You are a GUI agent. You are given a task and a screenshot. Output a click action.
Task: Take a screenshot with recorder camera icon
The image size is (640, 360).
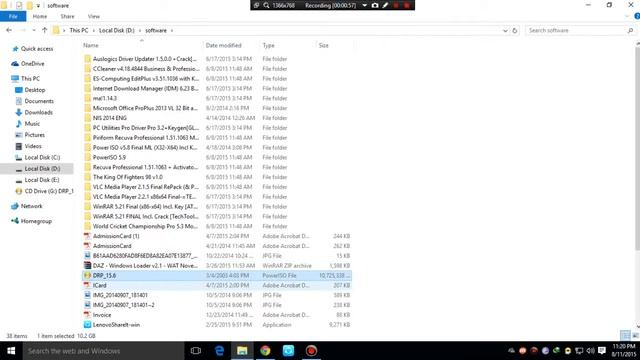coord(375,5)
